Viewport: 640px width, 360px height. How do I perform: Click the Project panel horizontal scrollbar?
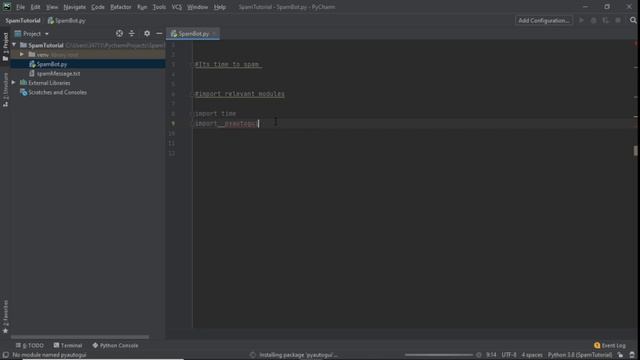(x=80, y=337)
